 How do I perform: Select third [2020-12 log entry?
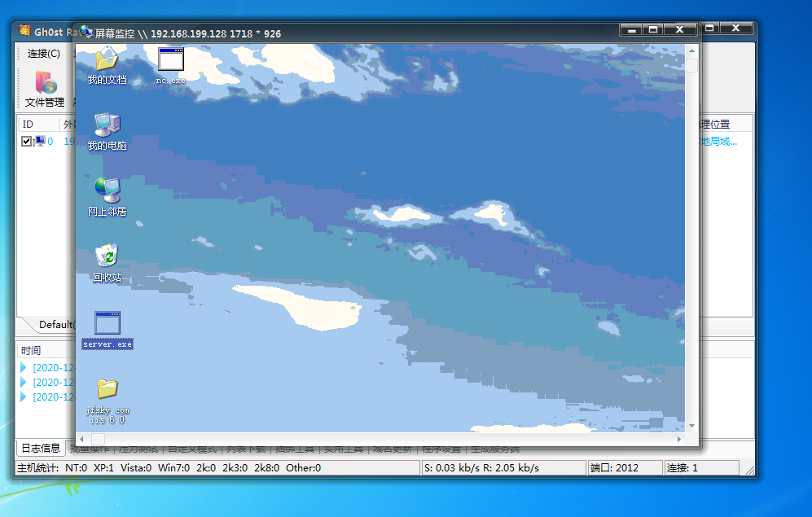[x=53, y=397]
